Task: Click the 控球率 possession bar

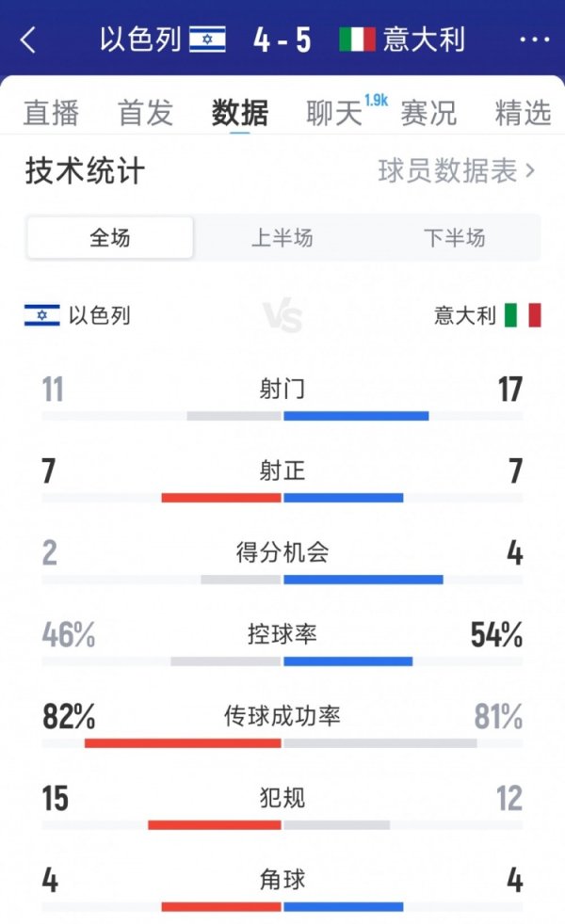Action: [282, 656]
